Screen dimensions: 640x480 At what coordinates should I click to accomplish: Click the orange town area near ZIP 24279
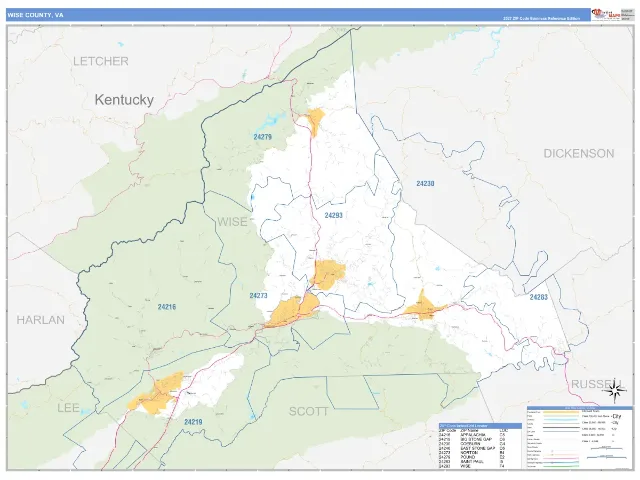point(316,121)
